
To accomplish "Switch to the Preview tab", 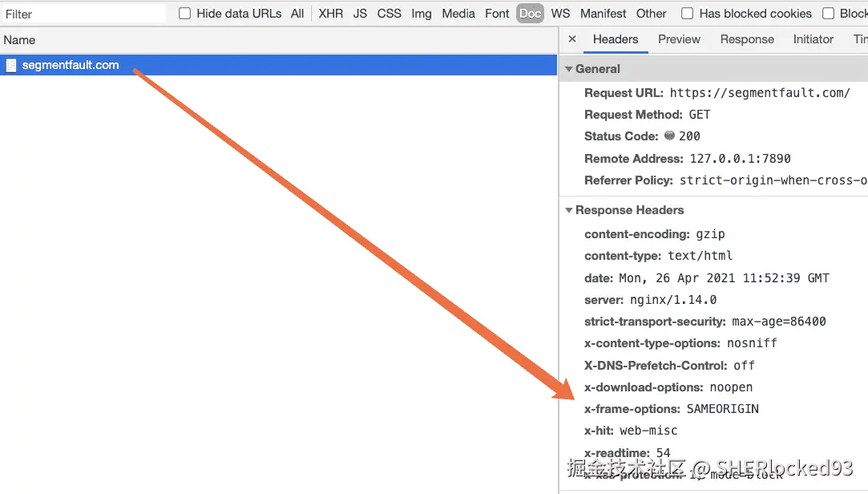I will [679, 39].
